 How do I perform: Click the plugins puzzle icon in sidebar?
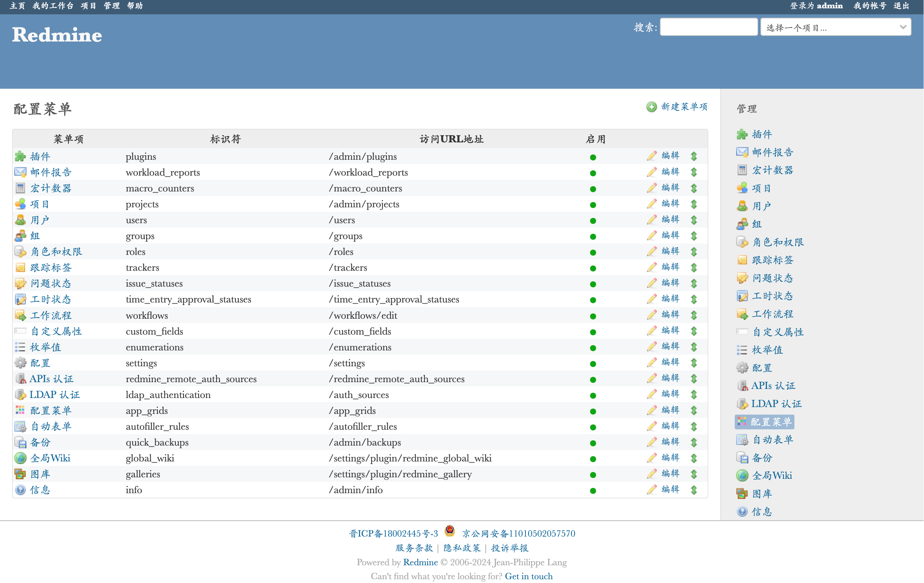(x=742, y=135)
